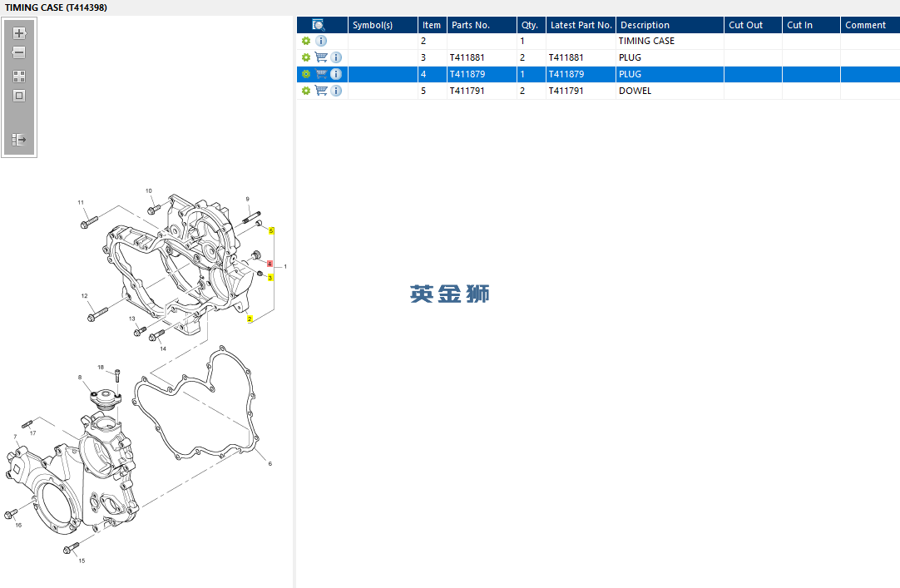Add T411881 PLUG to cart
Viewport: 900px width, 588px height.
tap(321, 57)
